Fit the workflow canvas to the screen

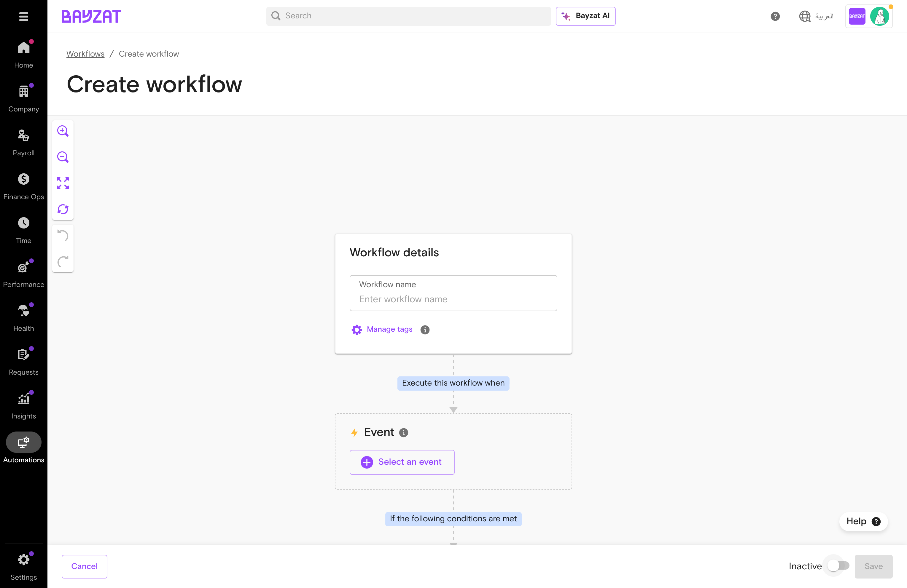[63, 183]
